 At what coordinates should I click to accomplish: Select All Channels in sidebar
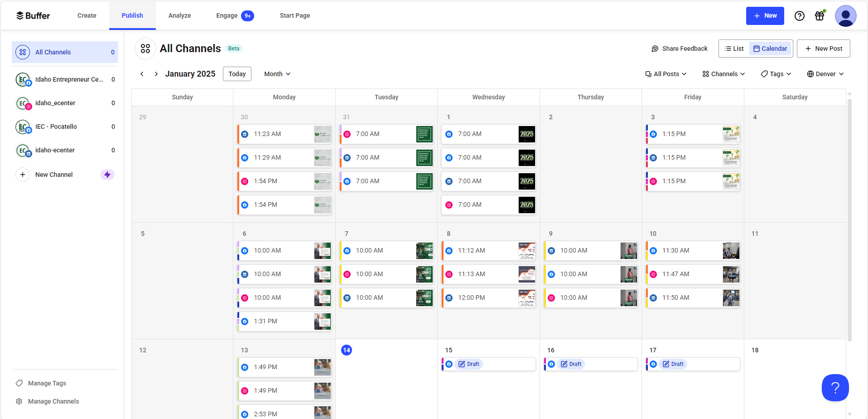(65, 52)
